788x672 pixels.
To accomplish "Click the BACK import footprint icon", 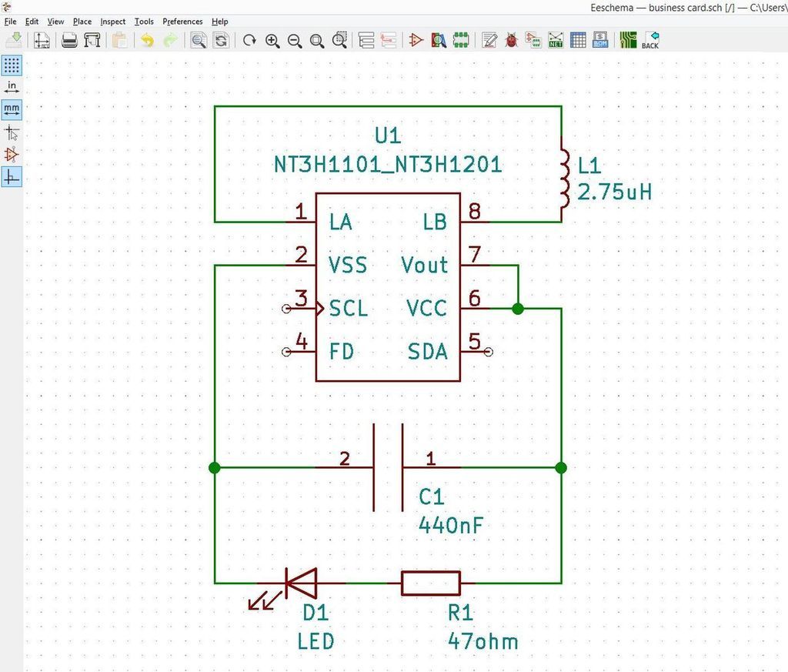I will (650, 40).
